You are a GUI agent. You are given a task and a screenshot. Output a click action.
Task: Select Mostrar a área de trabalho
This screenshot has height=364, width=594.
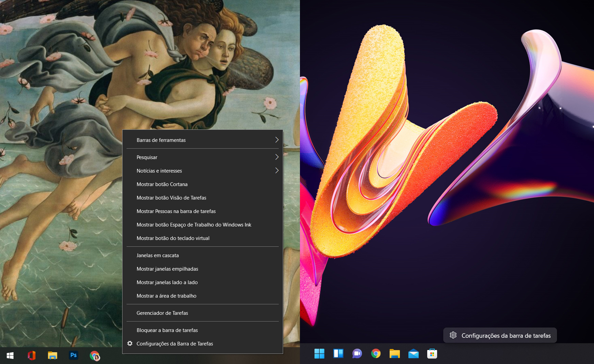pos(203,296)
